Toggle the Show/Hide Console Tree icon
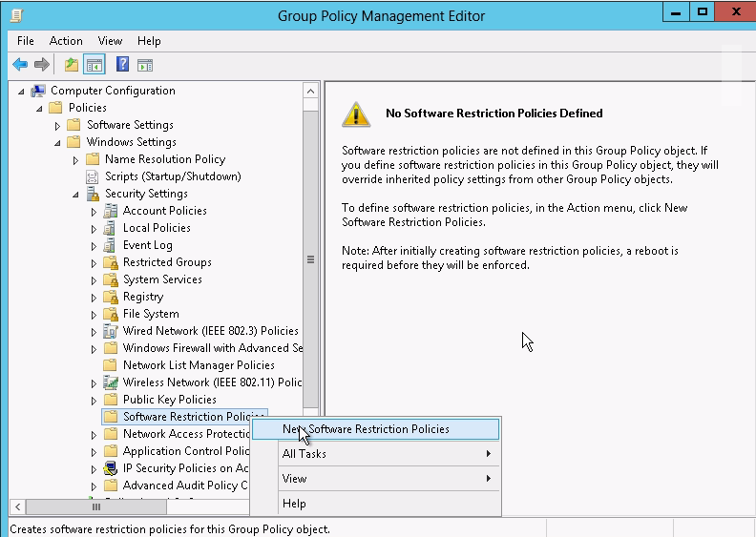Viewport: 756px width, 537px height. (x=94, y=65)
